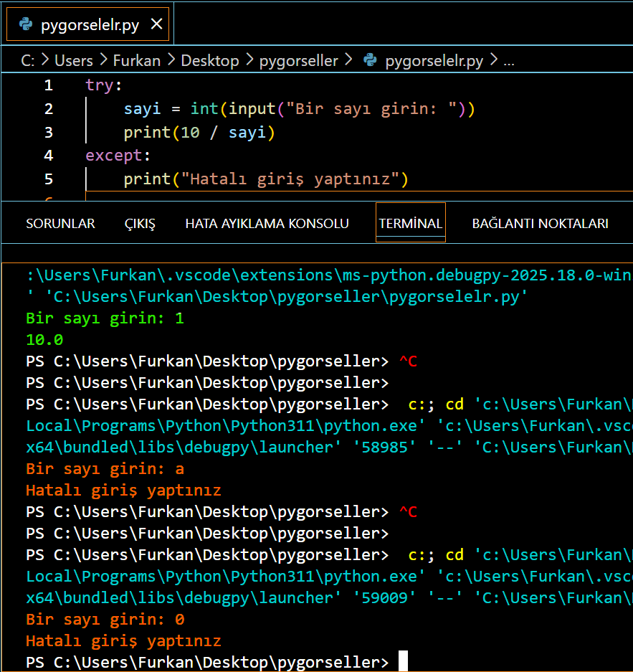The height and width of the screenshot is (672, 633).
Task: Focus the terminal at the blinking cursor prompt
Action: pyautogui.click(x=403, y=661)
